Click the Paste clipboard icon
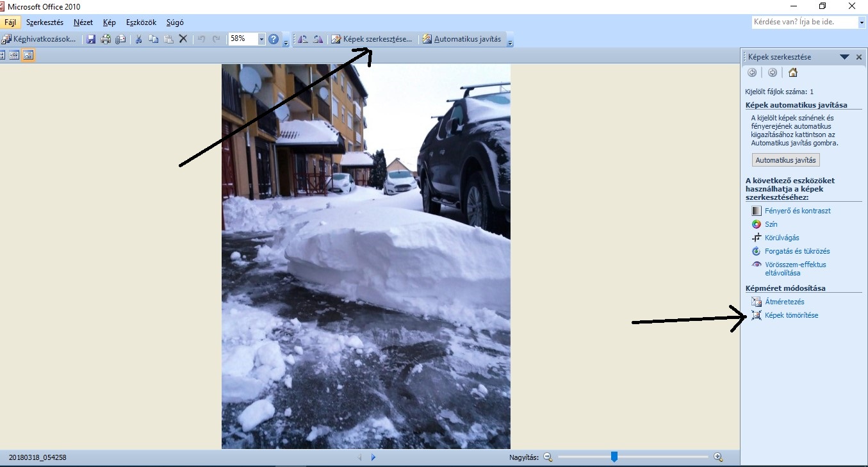The image size is (868, 467). click(x=168, y=39)
